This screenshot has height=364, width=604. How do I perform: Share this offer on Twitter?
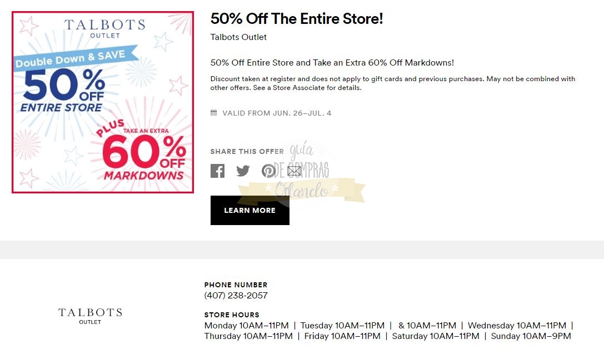pyautogui.click(x=243, y=171)
